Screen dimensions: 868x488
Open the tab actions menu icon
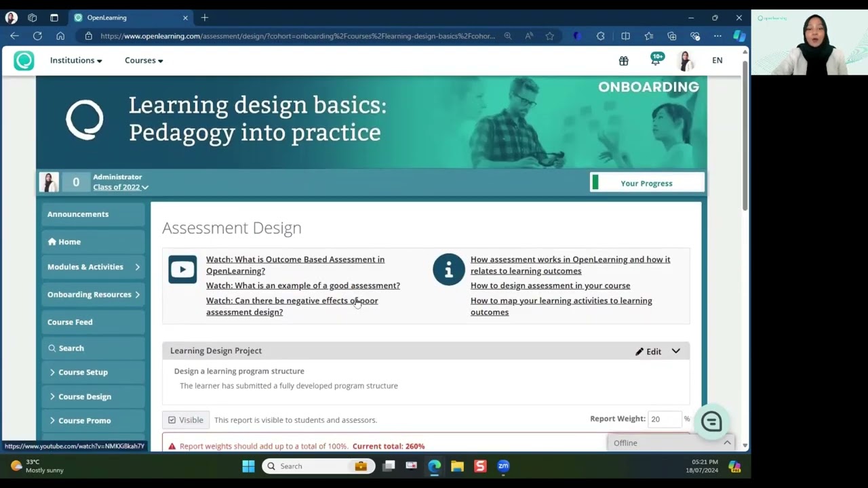[x=54, y=18]
